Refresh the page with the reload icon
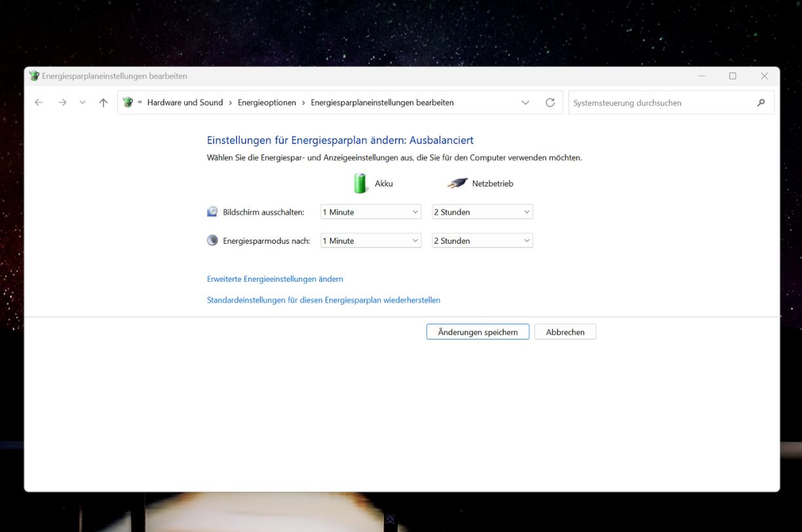 (x=550, y=102)
